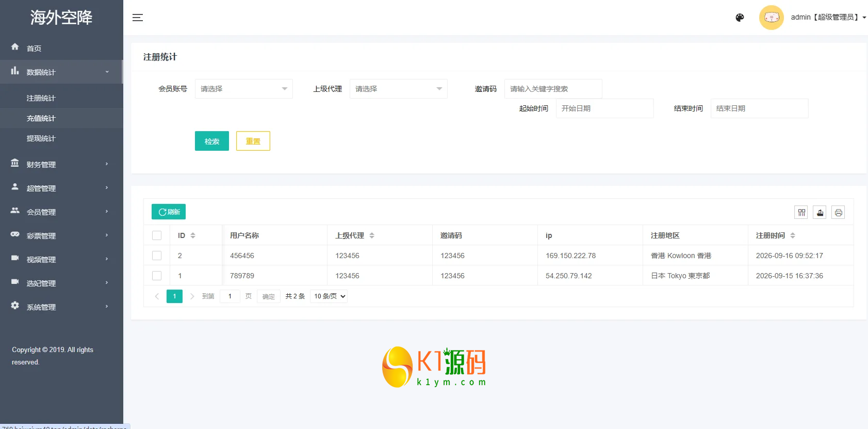This screenshot has height=429, width=868.
Task: Sort by 注册时间 column arrows
Action: point(793,235)
